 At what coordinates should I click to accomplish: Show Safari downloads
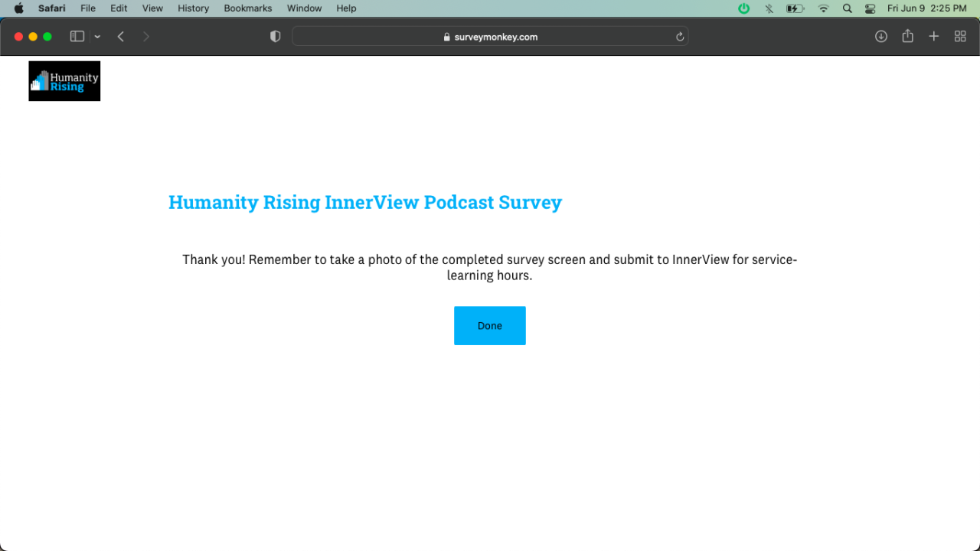tap(881, 37)
